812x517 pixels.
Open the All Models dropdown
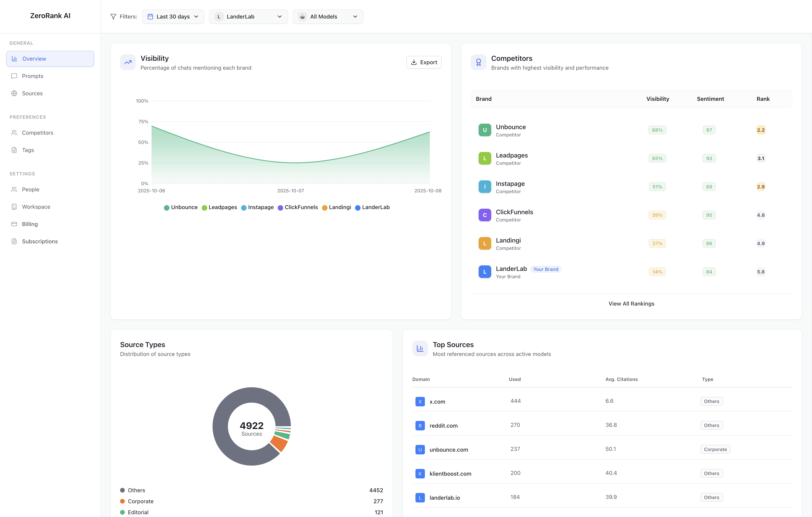327,16
